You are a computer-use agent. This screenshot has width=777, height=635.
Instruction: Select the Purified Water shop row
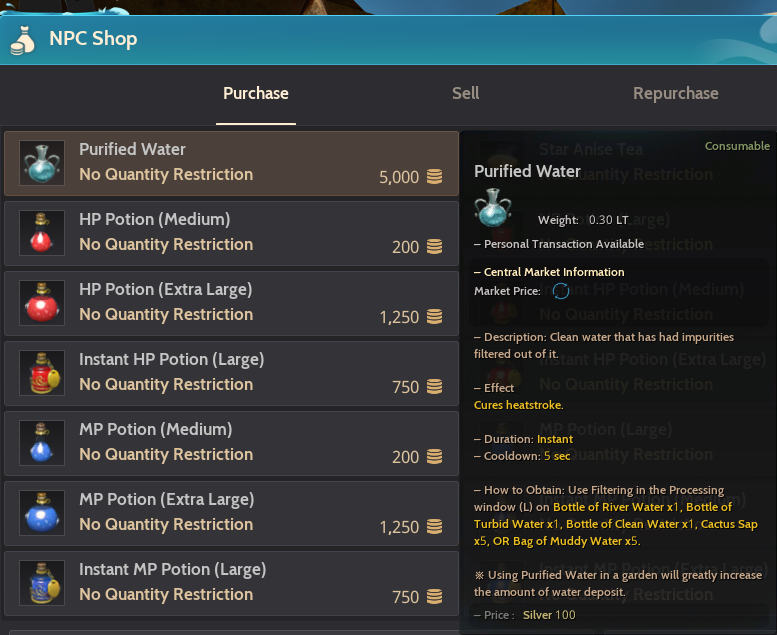click(231, 163)
